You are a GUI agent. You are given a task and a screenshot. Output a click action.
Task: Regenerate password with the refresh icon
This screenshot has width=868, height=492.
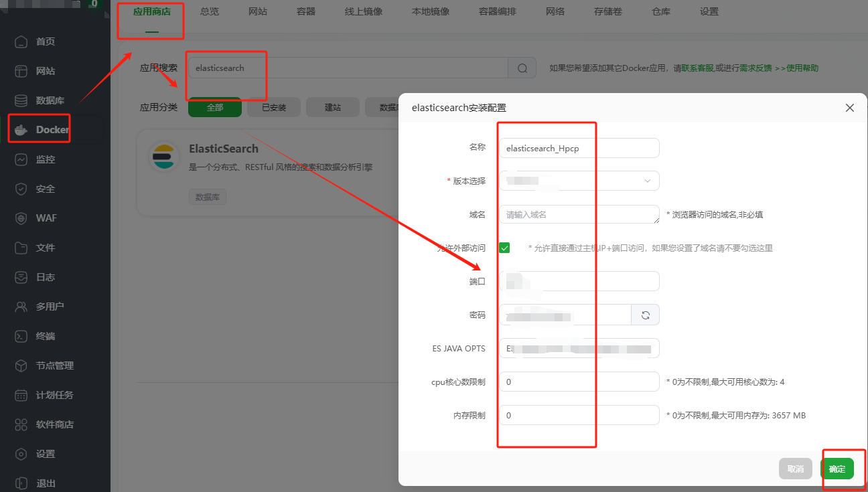646,315
